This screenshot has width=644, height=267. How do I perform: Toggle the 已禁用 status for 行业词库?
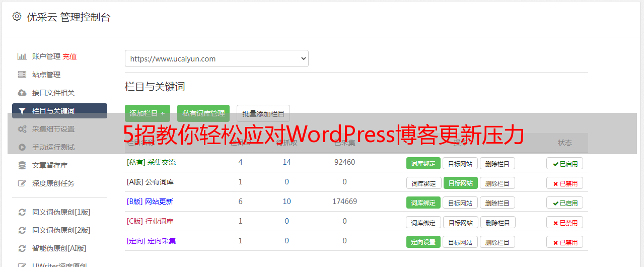565,222
